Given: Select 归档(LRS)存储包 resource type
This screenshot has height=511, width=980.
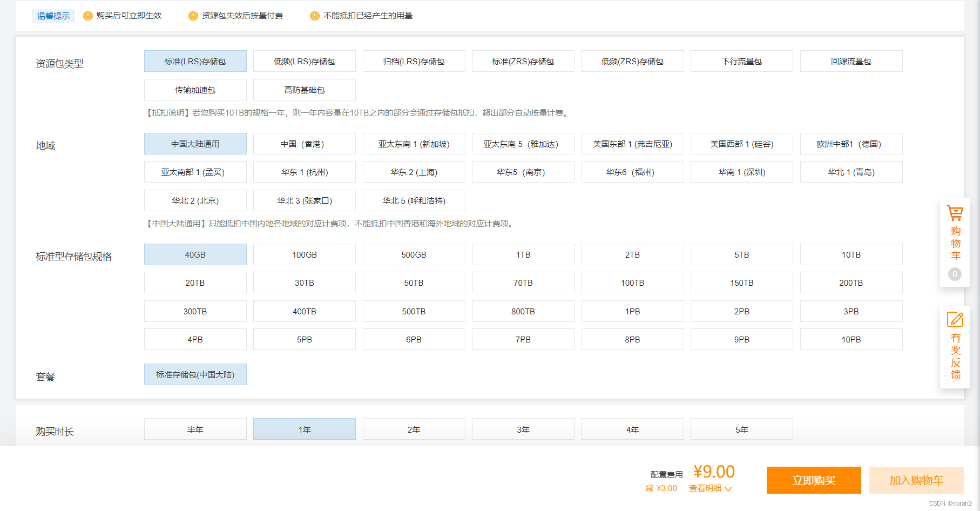Looking at the screenshot, I should [x=414, y=61].
